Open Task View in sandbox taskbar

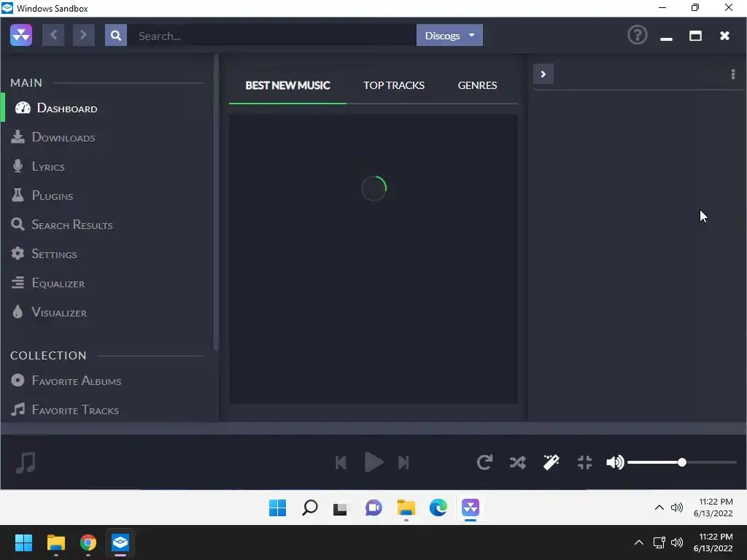tap(341, 508)
